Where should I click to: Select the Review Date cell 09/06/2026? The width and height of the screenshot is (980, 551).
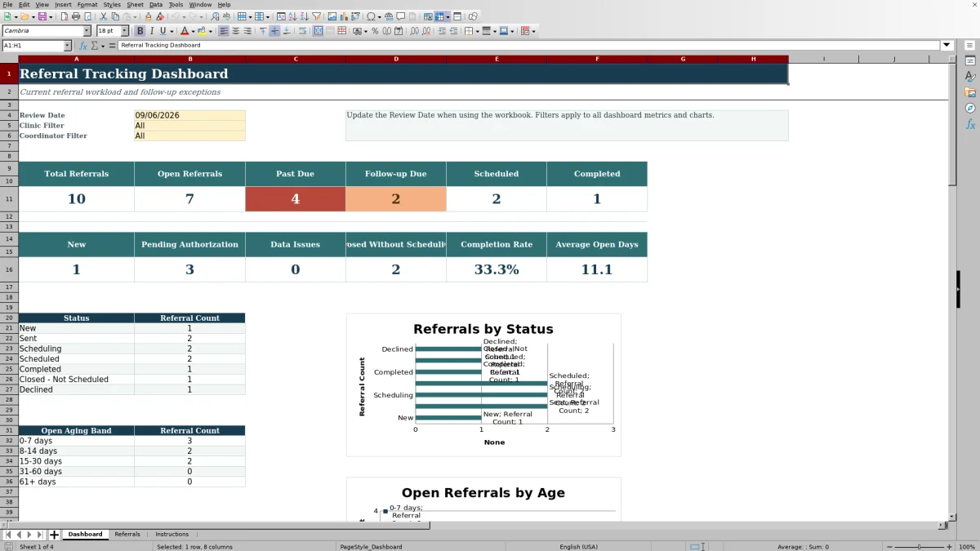pos(189,115)
